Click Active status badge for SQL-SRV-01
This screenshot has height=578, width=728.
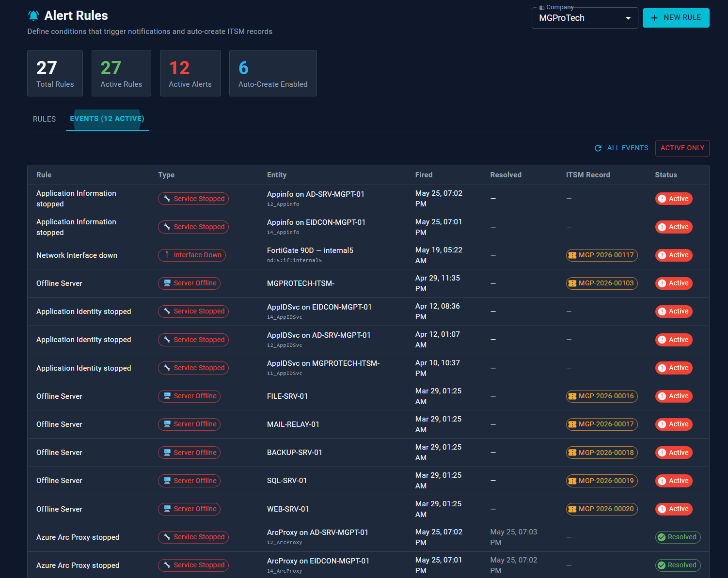674,481
